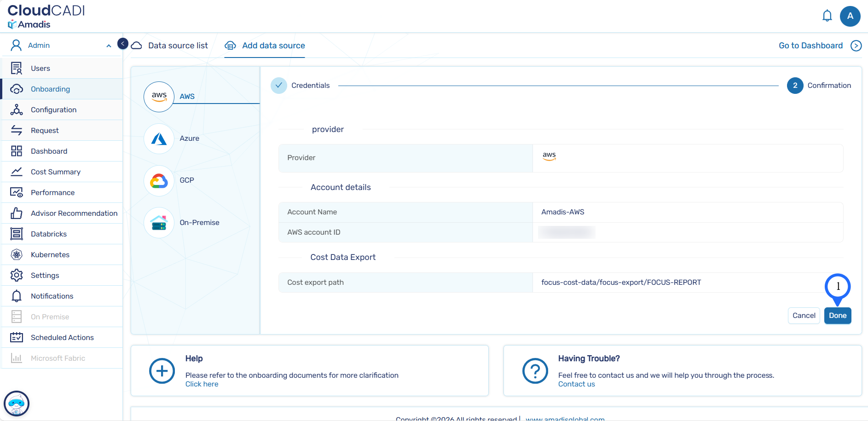Select the GCP cloud provider icon
The image size is (868, 421).
coord(159,181)
